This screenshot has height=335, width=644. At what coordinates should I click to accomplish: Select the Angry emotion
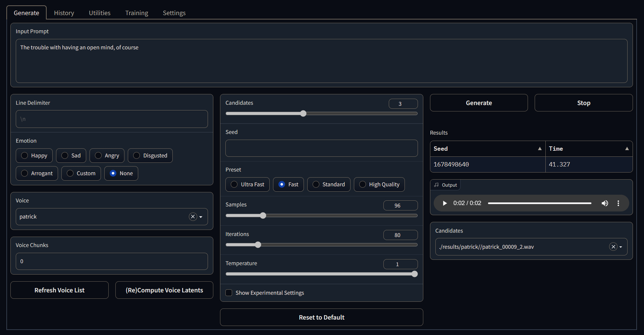(107, 155)
